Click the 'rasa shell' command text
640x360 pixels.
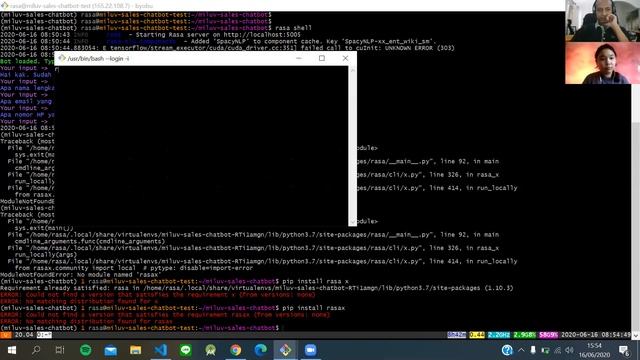(293, 28)
